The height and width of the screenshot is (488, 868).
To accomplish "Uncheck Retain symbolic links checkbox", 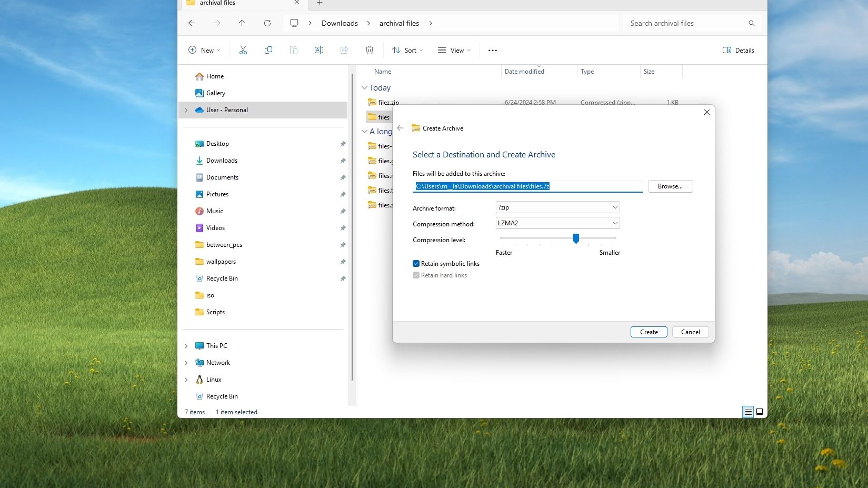I will pos(416,264).
